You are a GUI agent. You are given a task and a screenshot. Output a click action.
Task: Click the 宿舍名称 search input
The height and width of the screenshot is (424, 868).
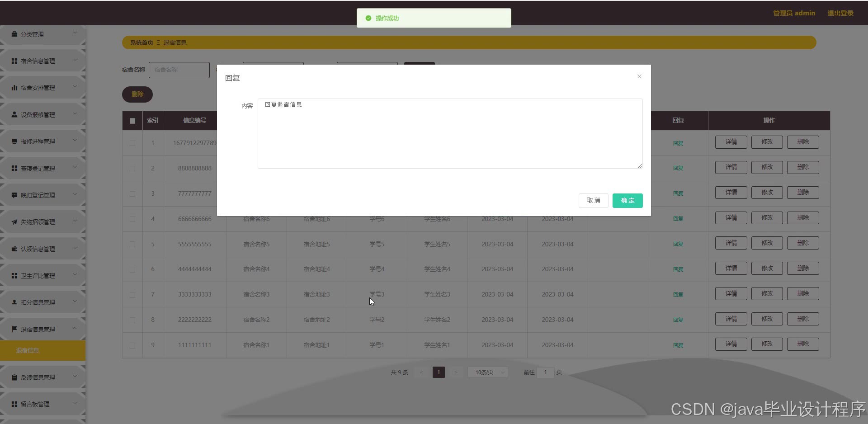(179, 70)
